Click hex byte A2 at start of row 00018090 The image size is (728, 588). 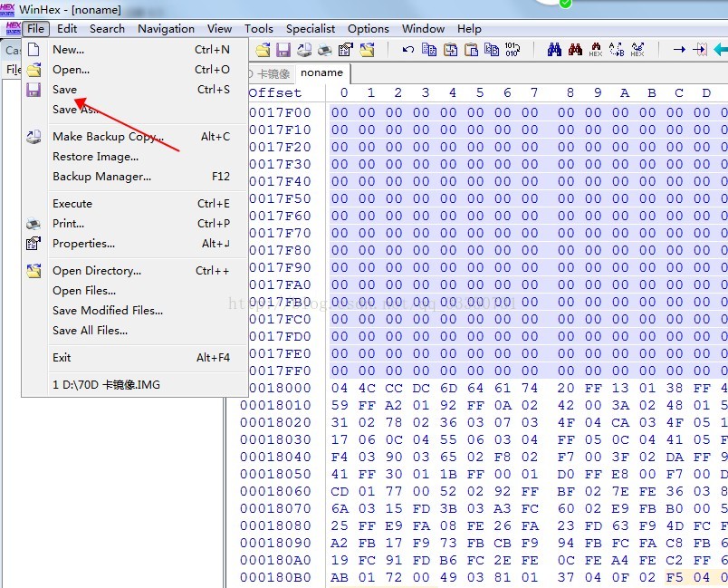[340, 543]
